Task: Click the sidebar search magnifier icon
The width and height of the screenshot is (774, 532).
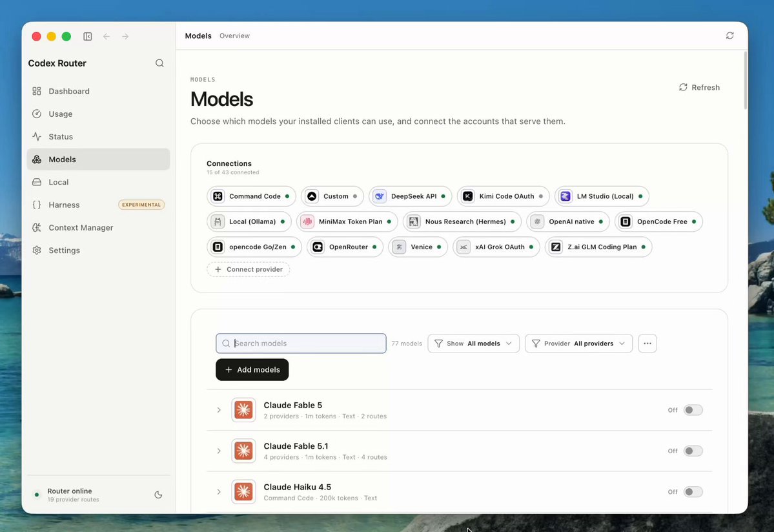Action: click(159, 63)
